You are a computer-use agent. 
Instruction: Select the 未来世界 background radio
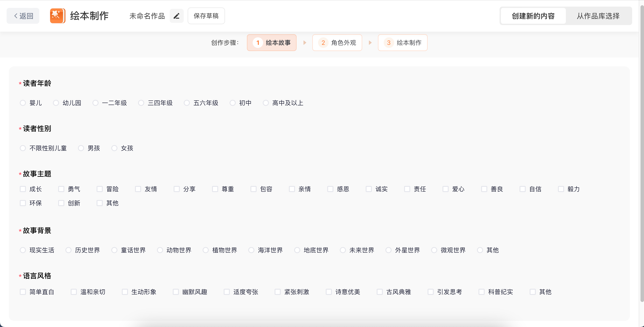click(343, 250)
